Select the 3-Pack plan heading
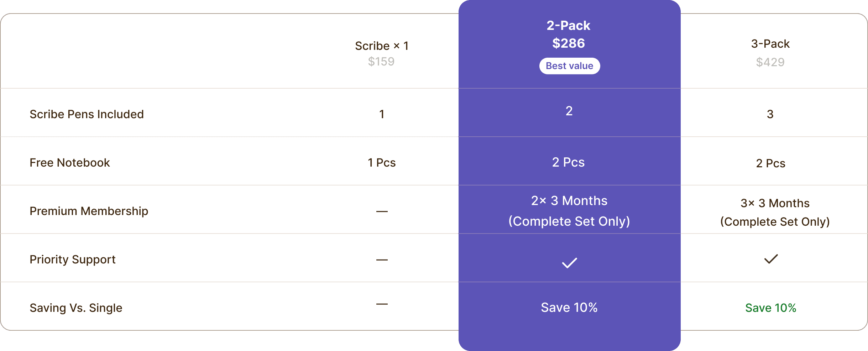Image resolution: width=868 pixels, height=351 pixels. (x=770, y=44)
